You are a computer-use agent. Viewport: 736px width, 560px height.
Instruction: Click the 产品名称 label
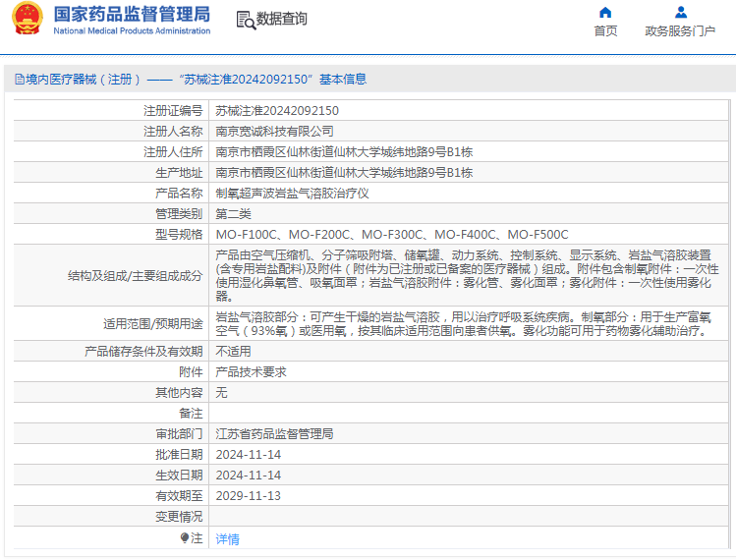pyautogui.click(x=179, y=194)
